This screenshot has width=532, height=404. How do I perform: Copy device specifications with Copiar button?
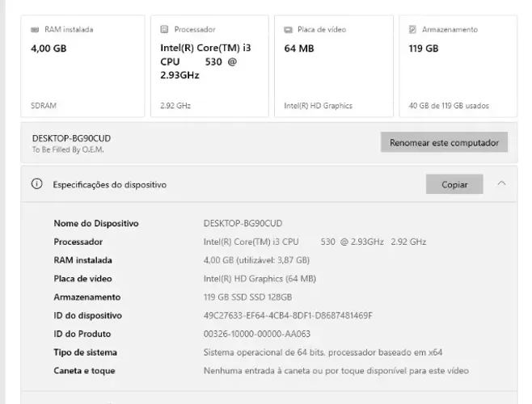point(454,184)
